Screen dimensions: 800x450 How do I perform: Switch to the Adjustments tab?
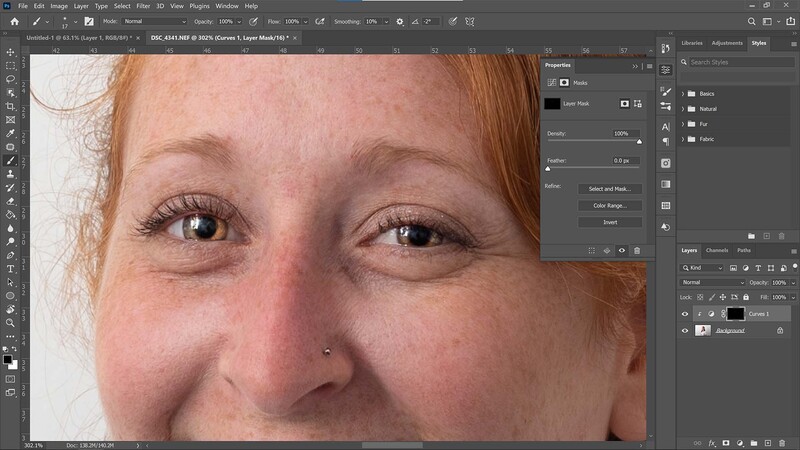coord(727,43)
